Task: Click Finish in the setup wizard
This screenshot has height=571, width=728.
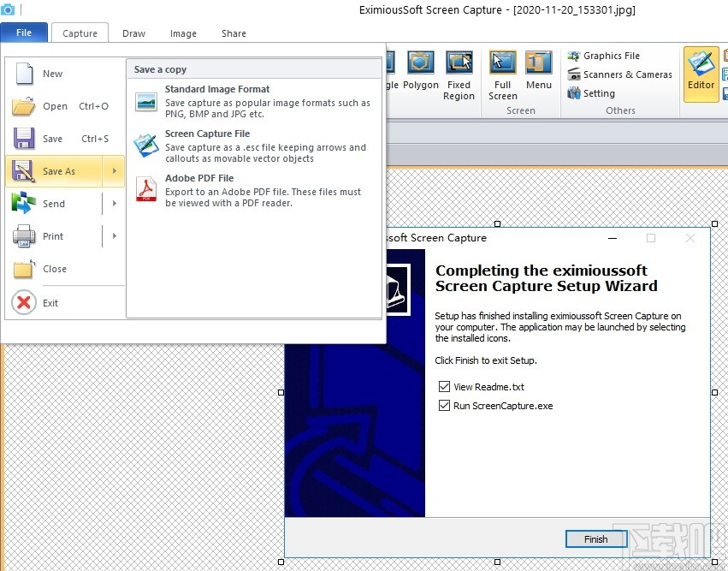Action: coord(595,538)
